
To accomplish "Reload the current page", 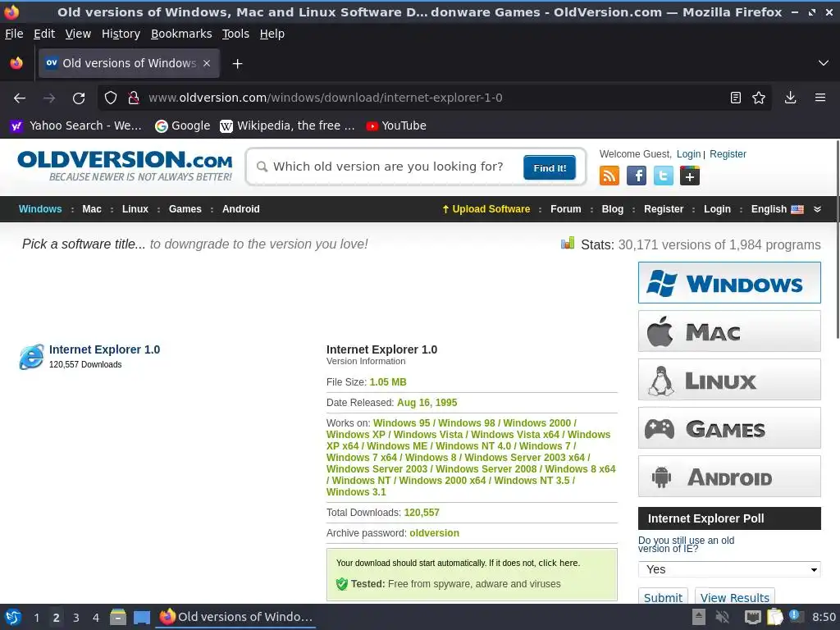I will point(79,98).
